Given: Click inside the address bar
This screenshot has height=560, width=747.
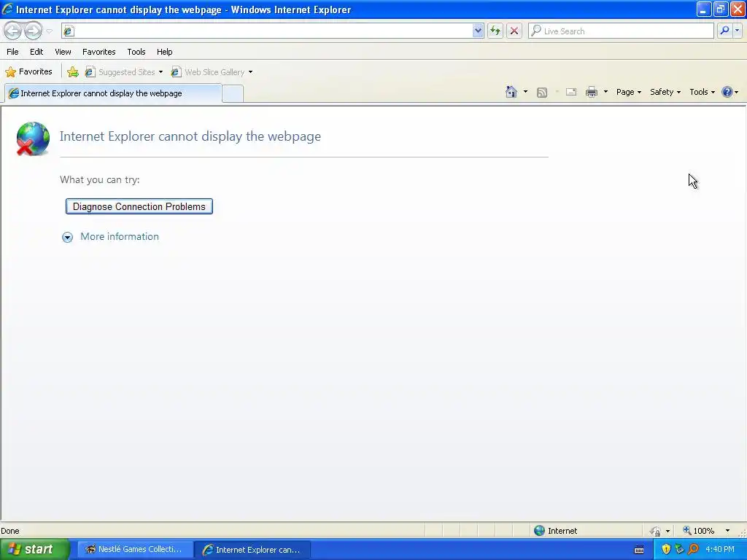Looking at the screenshot, I should 273,31.
